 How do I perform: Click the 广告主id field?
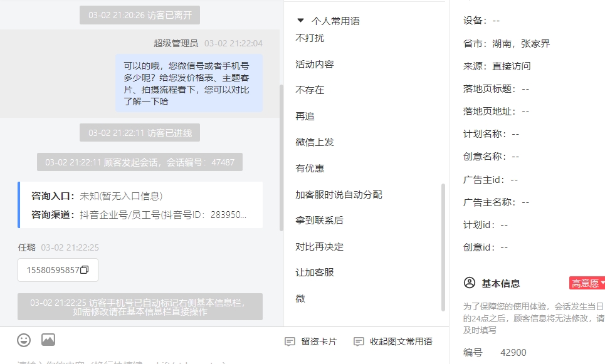point(490,179)
